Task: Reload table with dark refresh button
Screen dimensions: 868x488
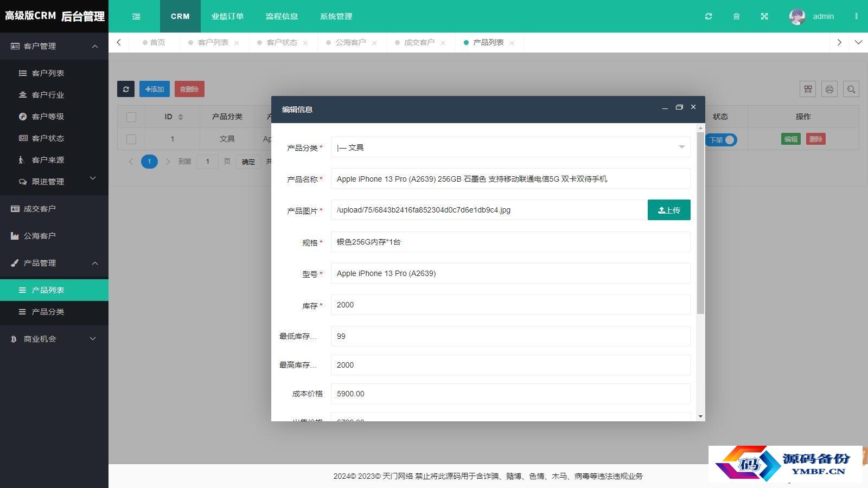Action: point(126,89)
